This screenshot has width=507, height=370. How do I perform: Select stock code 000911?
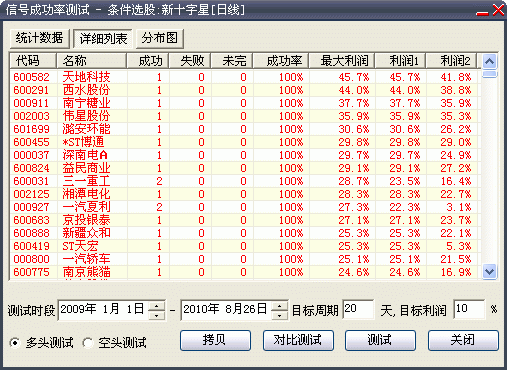tap(31, 103)
